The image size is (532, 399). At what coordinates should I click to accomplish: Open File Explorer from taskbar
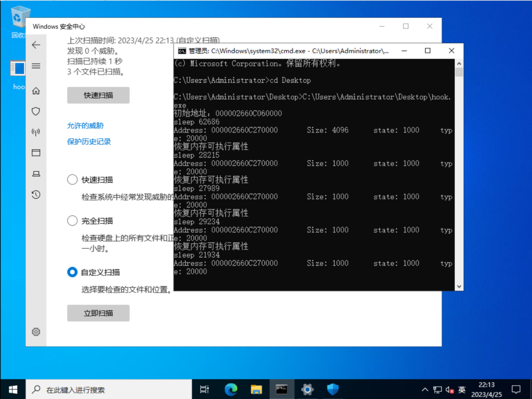(256, 389)
